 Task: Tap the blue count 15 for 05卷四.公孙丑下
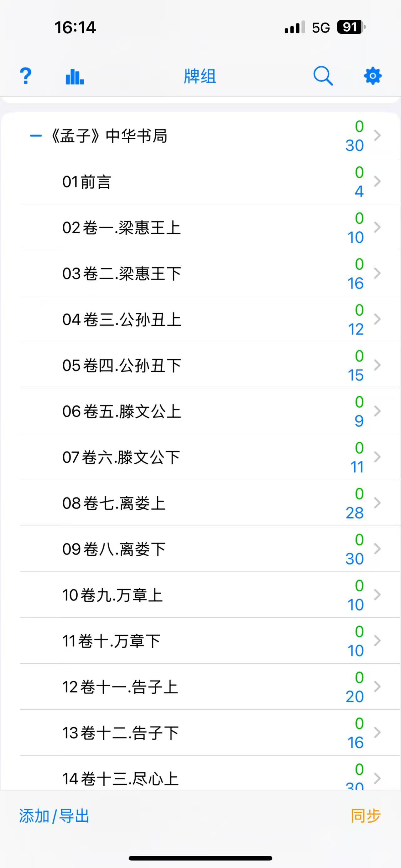tap(356, 375)
